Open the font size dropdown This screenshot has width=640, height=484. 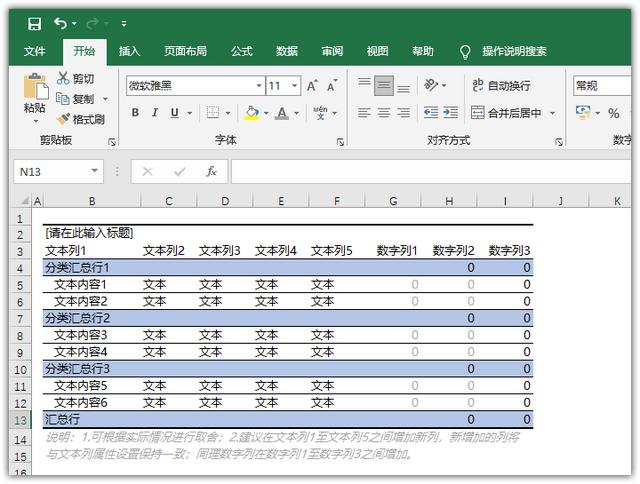tap(294, 86)
